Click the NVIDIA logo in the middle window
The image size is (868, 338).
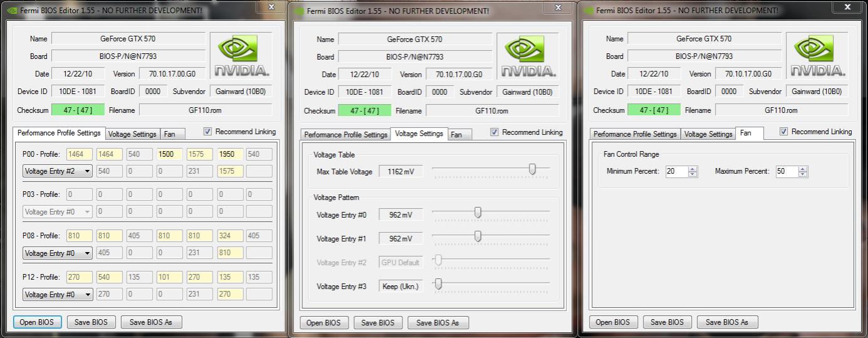pos(528,55)
